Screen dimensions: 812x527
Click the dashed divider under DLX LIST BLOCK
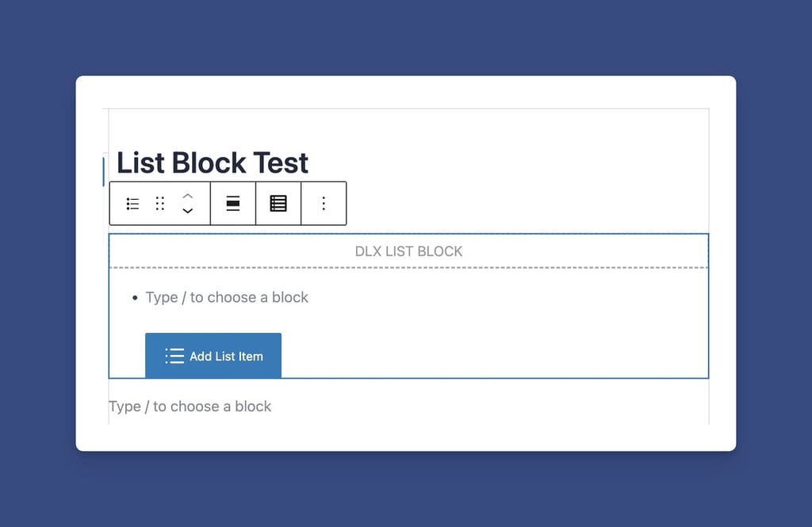(x=408, y=268)
